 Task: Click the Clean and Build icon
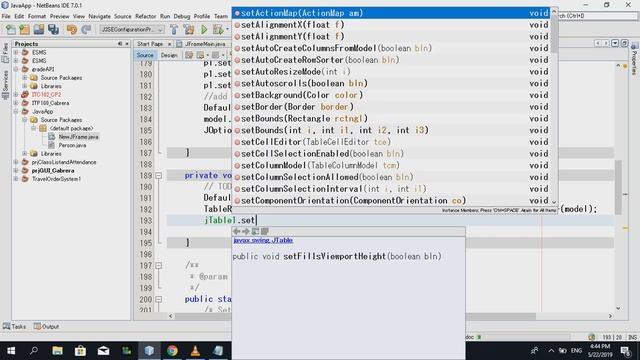189,29
